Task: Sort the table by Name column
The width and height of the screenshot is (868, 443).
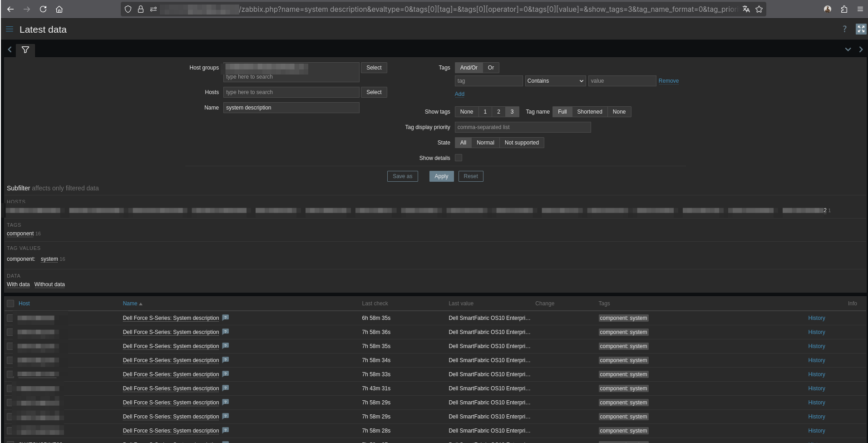Action: 130,304
